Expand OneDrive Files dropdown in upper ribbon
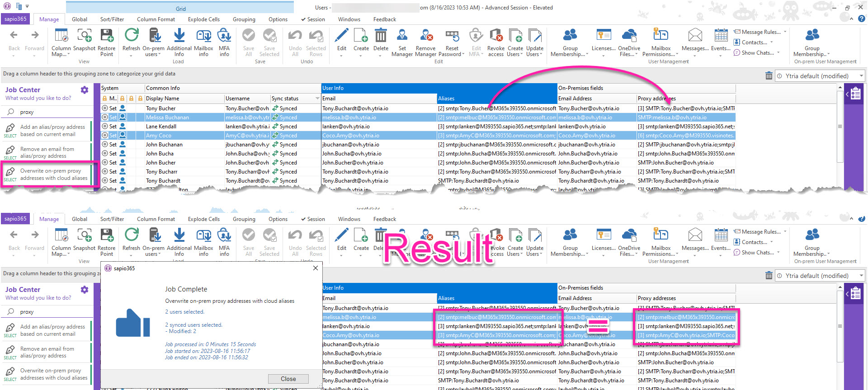Screen dimensions: 868x390 tap(637, 55)
